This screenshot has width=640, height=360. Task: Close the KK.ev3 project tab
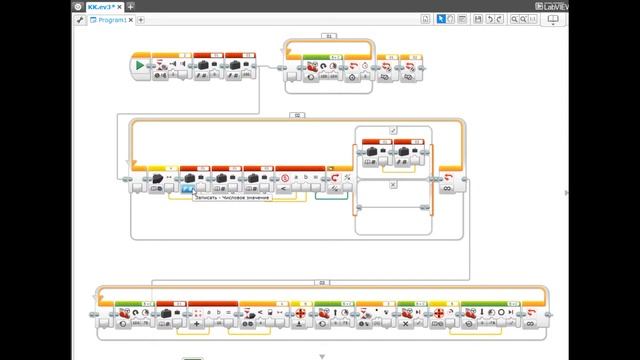pyautogui.click(x=120, y=7)
